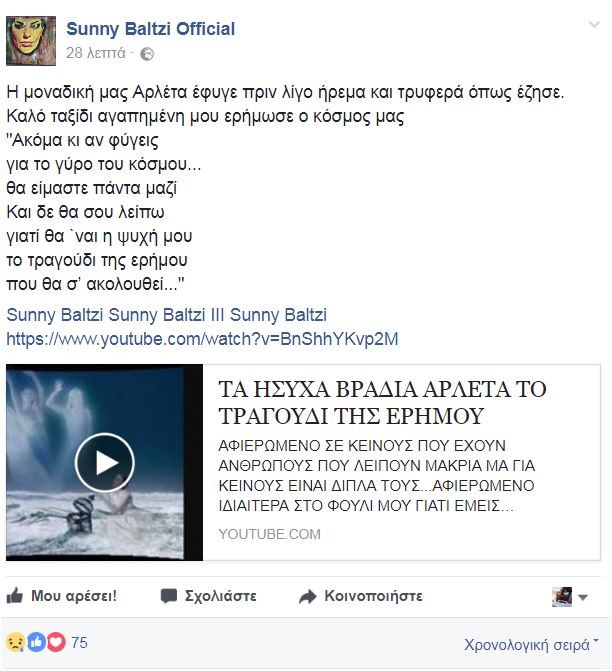The width and height of the screenshot is (612, 671).
Task: Click the speech bubble comment icon
Action: (169, 596)
